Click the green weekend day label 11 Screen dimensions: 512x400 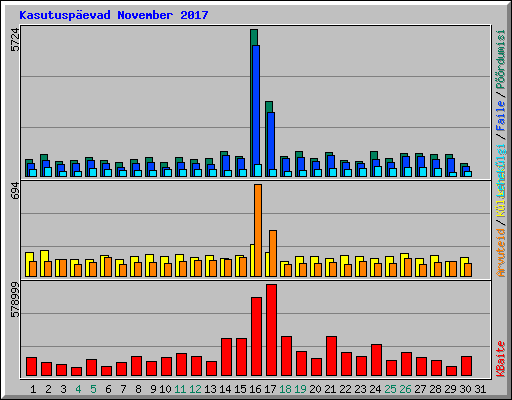pyautogui.click(x=180, y=389)
